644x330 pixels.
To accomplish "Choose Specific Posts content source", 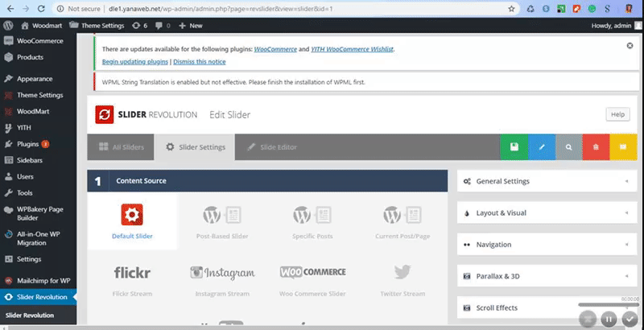I will pos(312,221).
